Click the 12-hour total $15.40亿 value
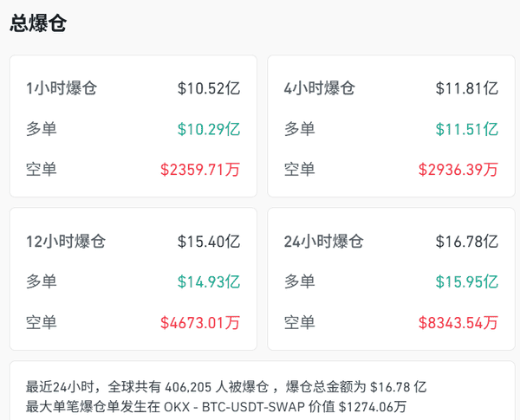Screen dimensions: 520x420 tap(209, 242)
